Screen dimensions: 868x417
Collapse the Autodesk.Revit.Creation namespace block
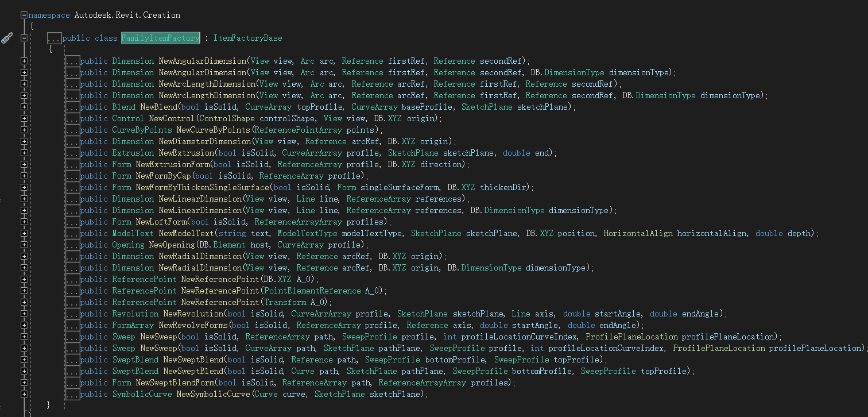coord(24,15)
